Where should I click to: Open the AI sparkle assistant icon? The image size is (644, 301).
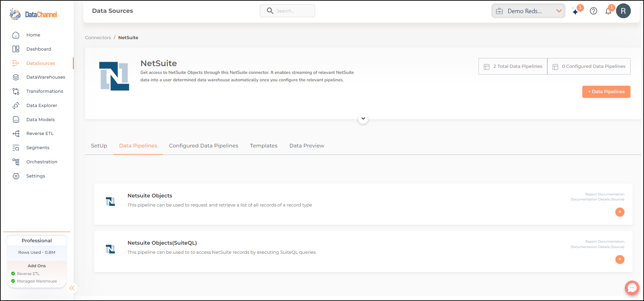click(x=576, y=11)
